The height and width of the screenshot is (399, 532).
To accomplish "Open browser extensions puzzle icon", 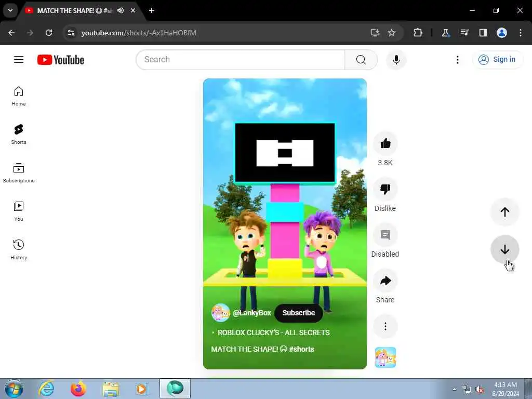I will 418,33.
